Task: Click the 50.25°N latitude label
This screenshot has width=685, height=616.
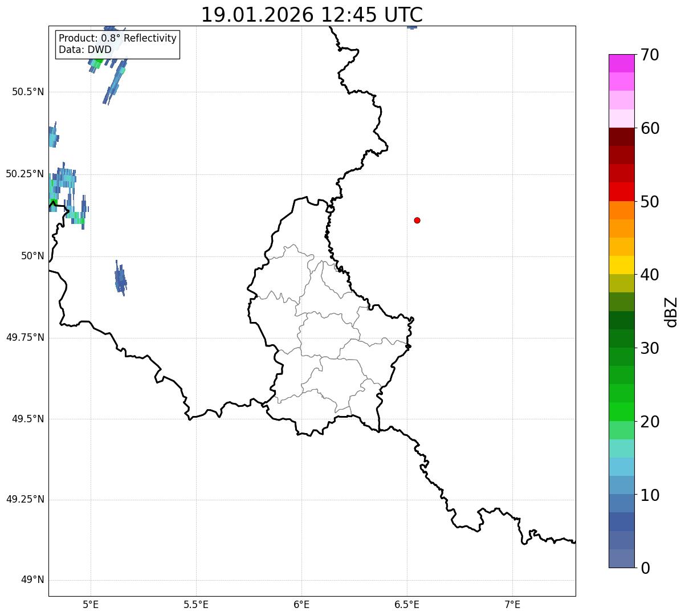Action: 25,174
